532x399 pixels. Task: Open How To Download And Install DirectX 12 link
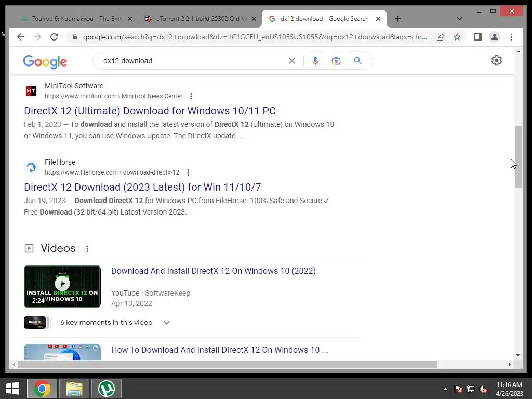(220, 350)
